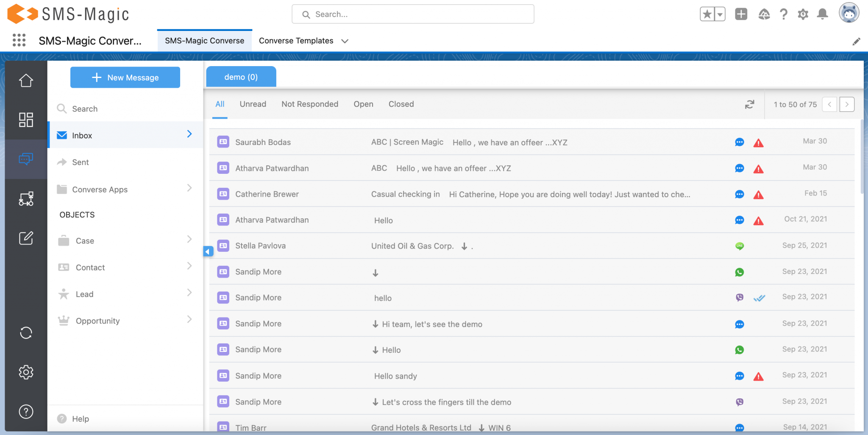Switch to the Unread tab

(x=253, y=104)
